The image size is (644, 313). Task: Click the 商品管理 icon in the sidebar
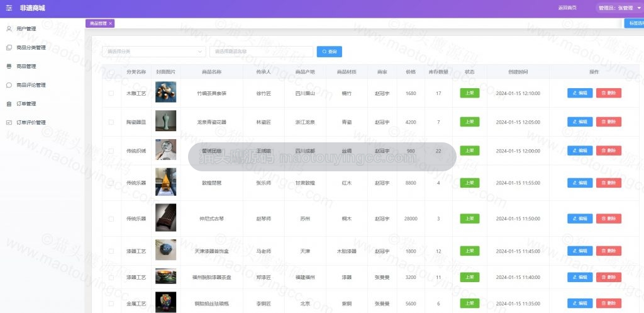pyautogui.click(x=9, y=66)
